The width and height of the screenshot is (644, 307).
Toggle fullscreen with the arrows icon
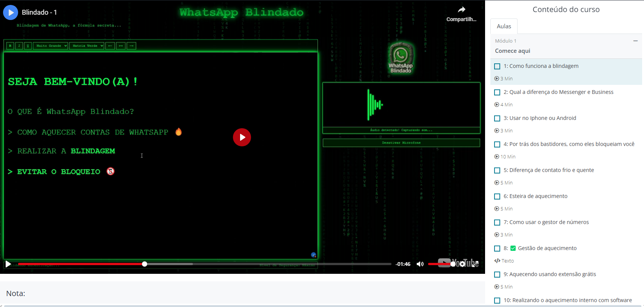pyautogui.click(x=475, y=264)
